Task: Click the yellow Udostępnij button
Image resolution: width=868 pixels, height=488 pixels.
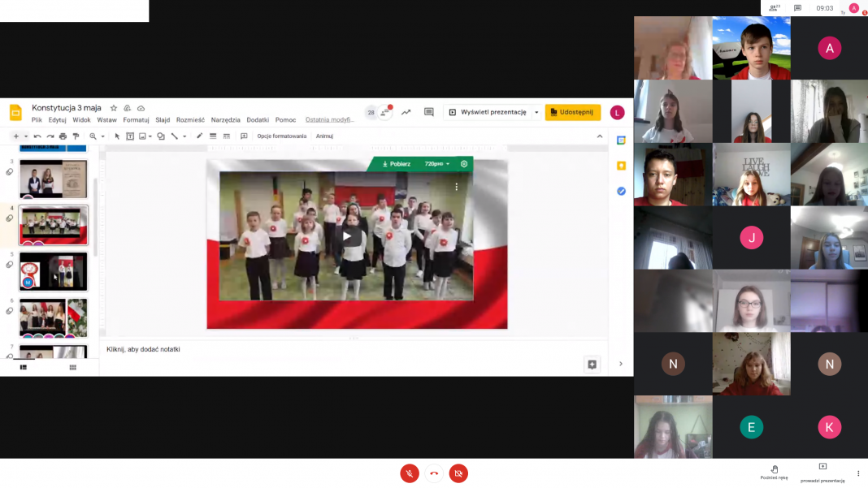Action: coord(573,112)
